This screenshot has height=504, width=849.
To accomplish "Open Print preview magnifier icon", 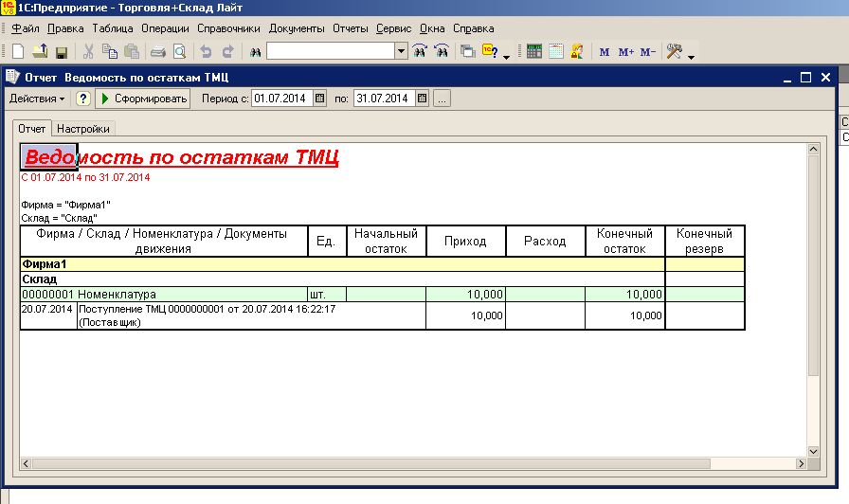I will coord(180,51).
